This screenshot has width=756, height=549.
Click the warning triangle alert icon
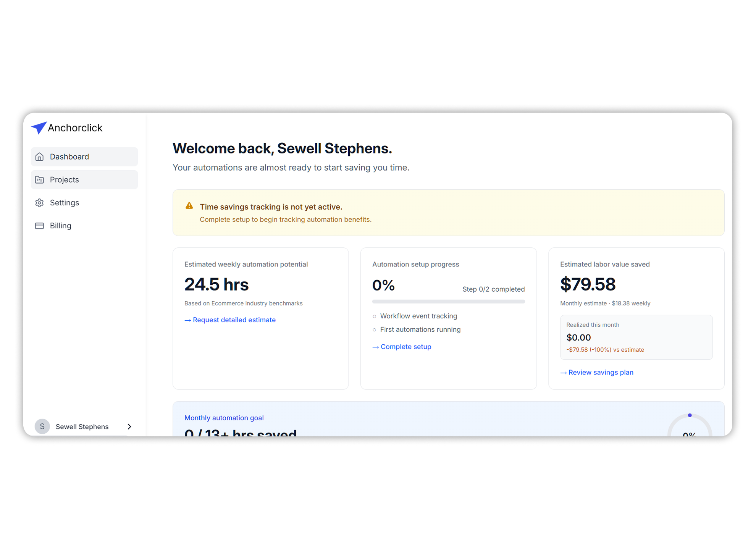coord(189,206)
